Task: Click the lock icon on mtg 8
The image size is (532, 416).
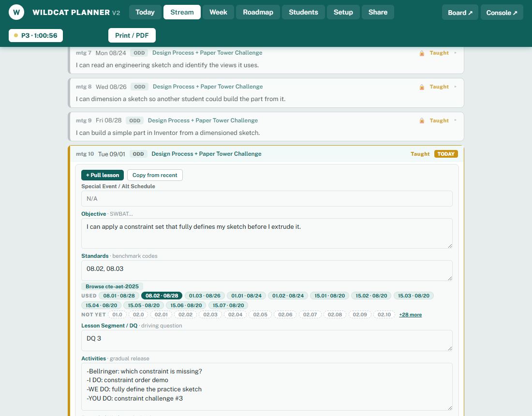Action: coord(422,87)
